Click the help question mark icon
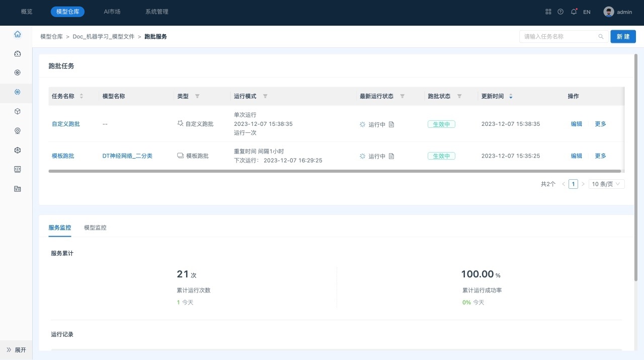 click(560, 12)
